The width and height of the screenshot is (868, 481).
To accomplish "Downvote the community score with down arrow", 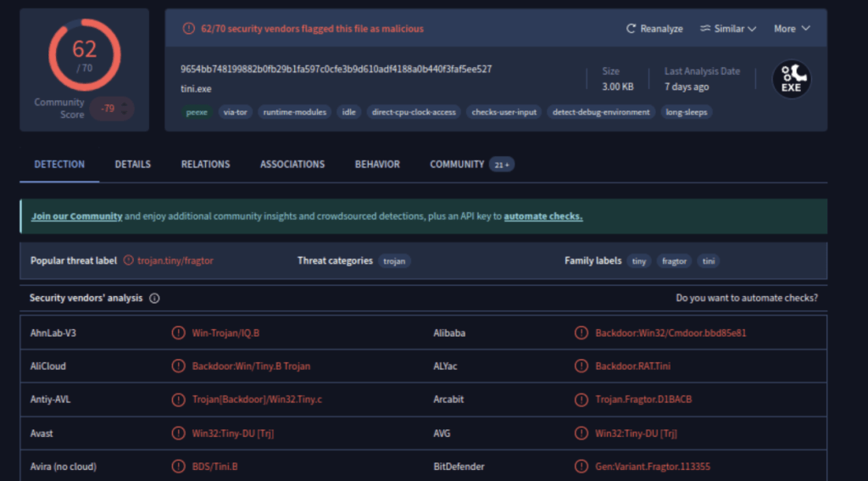I will coord(125,113).
